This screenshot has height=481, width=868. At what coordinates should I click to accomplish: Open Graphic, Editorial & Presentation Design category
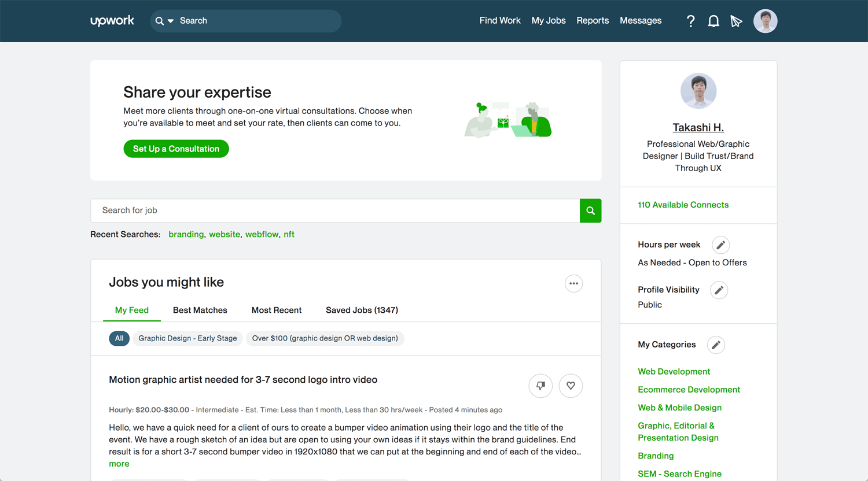point(678,432)
